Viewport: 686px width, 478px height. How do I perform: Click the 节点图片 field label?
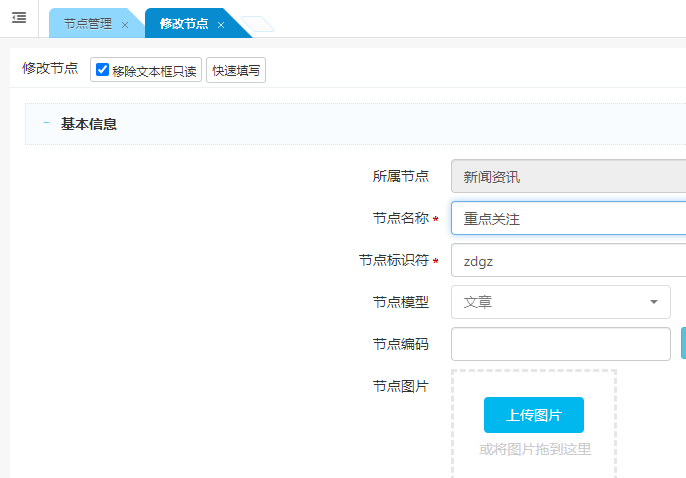pyautogui.click(x=400, y=386)
